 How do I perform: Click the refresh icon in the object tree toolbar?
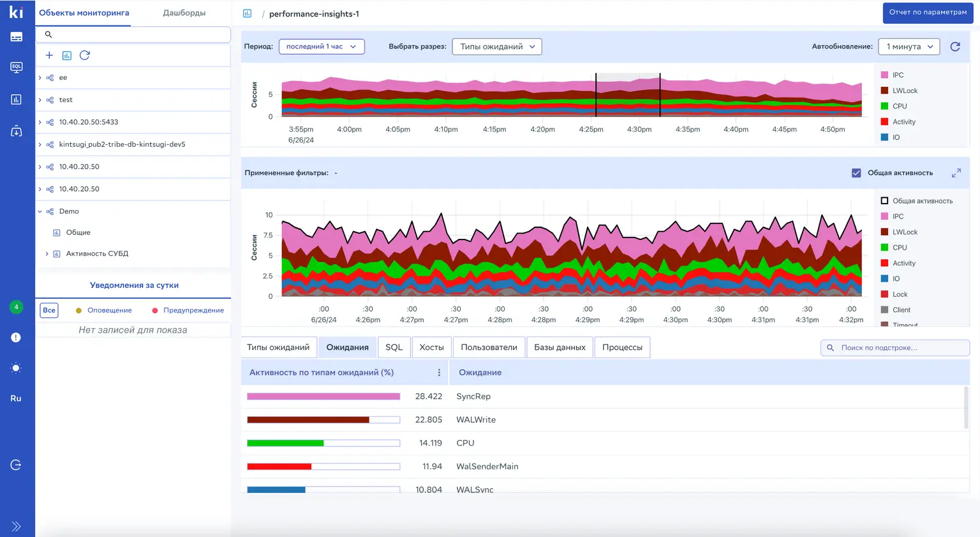click(x=84, y=56)
